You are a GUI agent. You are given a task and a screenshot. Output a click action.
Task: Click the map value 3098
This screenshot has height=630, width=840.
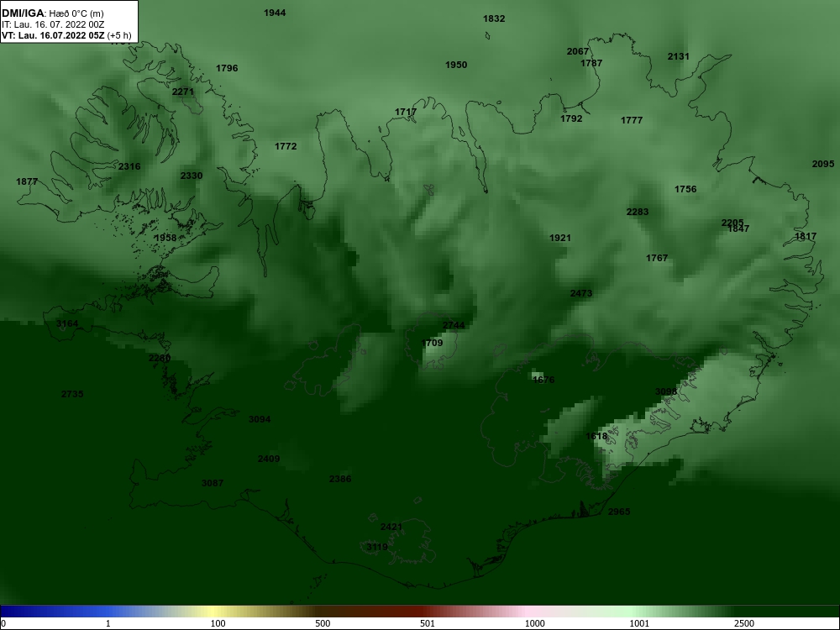pos(666,391)
